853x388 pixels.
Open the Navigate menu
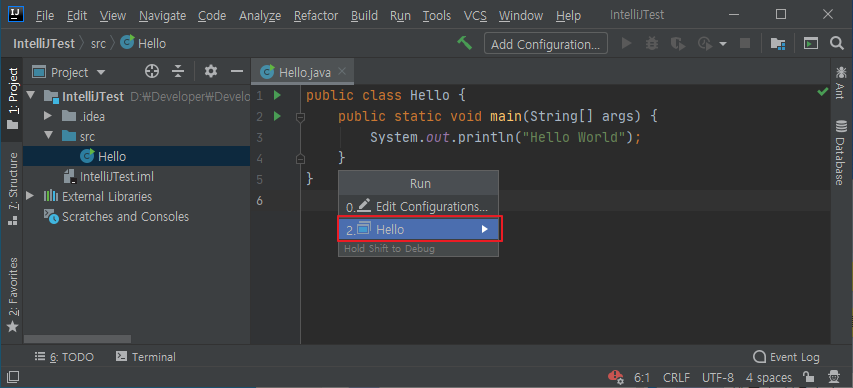[162, 16]
